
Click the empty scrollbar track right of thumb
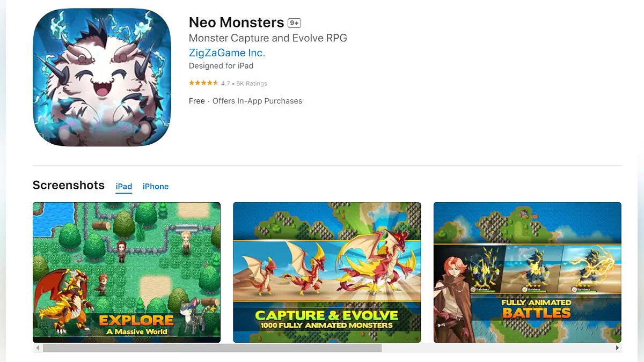(x=497, y=348)
